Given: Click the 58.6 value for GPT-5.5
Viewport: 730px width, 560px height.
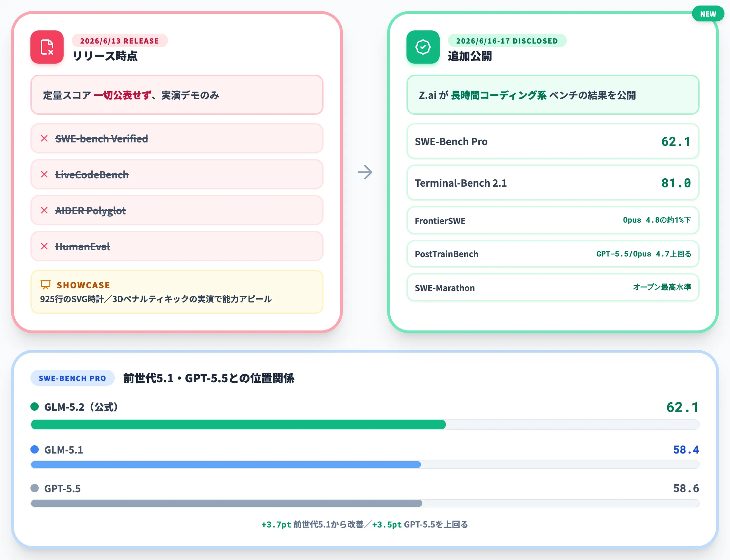Looking at the screenshot, I should point(686,488).
